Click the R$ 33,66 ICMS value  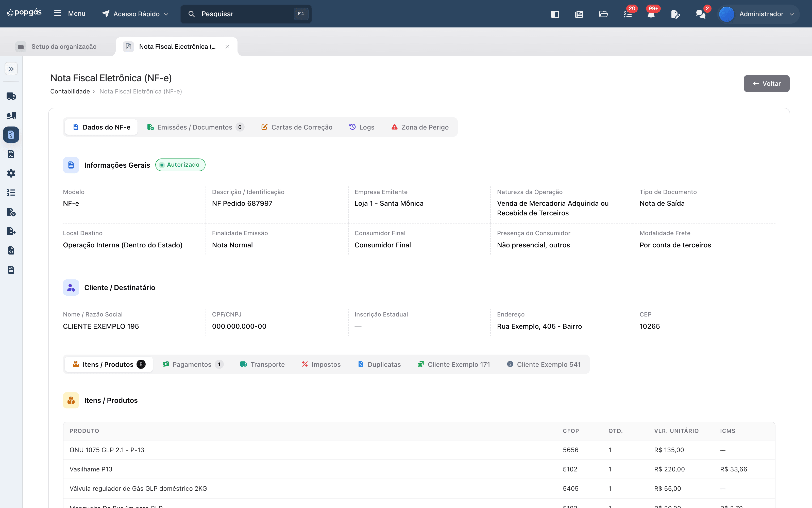[734, 469]
